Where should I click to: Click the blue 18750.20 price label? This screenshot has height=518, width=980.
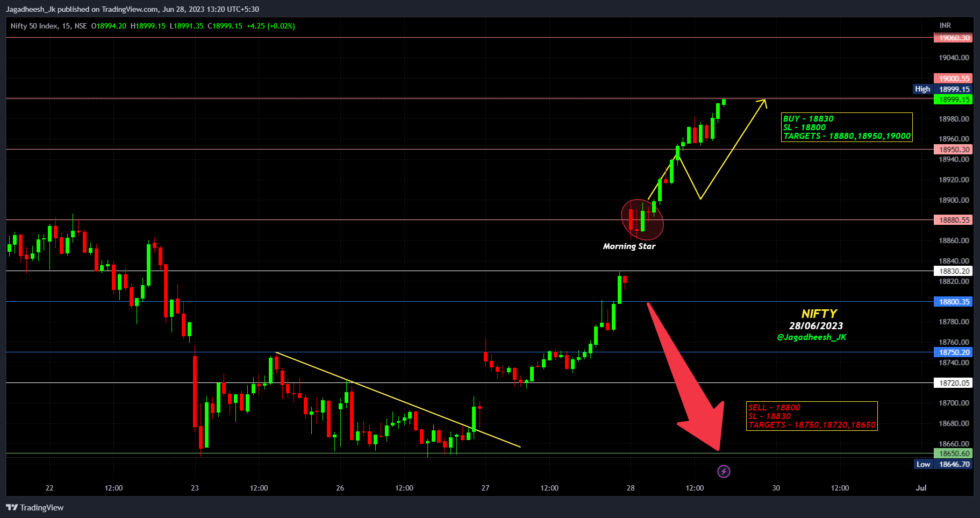point(953,352)
